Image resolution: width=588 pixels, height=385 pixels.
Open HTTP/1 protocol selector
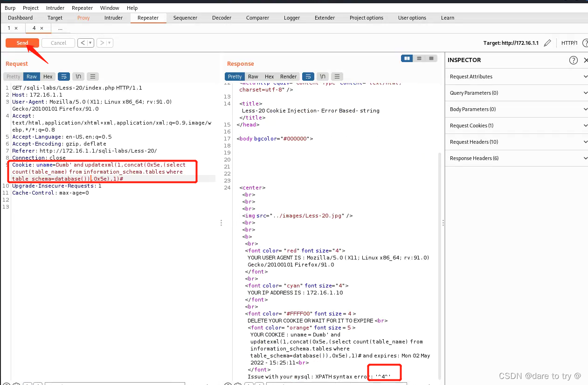[569, 43]
